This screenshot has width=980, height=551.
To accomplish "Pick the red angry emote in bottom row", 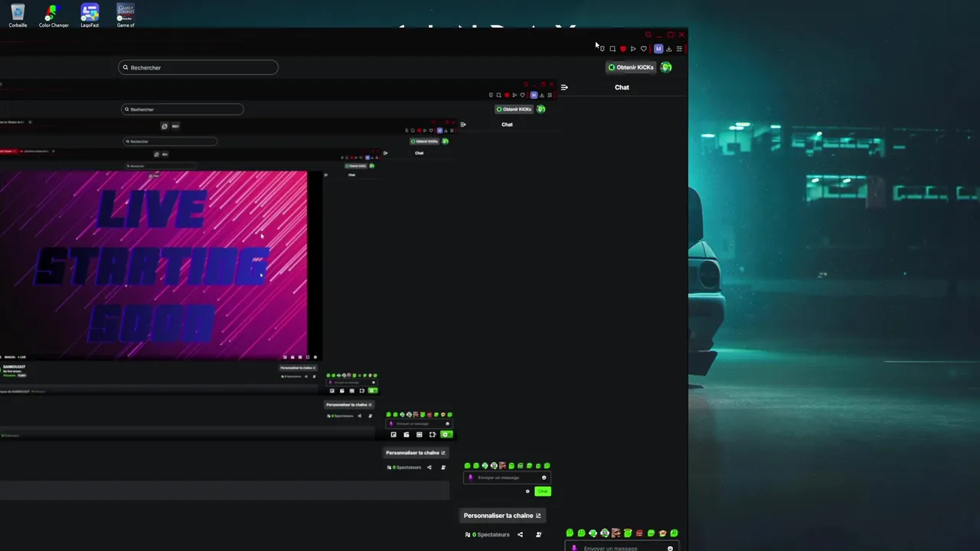I will pyautogui.click(x=639, y=533).
